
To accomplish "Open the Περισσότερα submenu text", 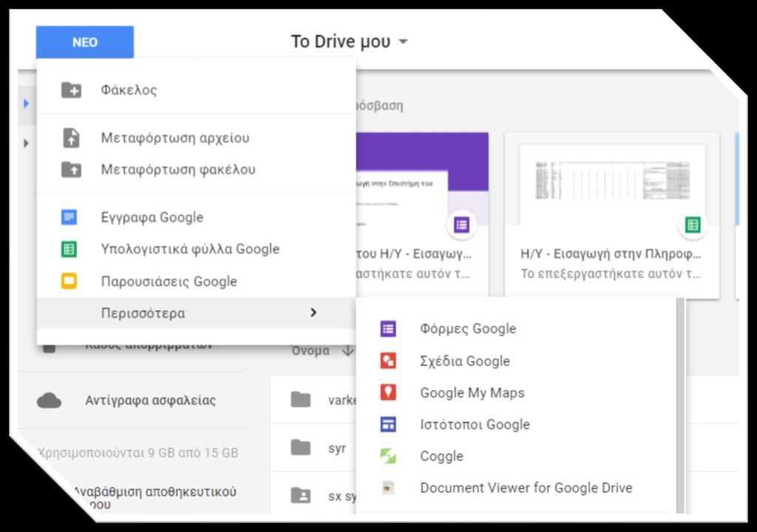I will 143,313.
